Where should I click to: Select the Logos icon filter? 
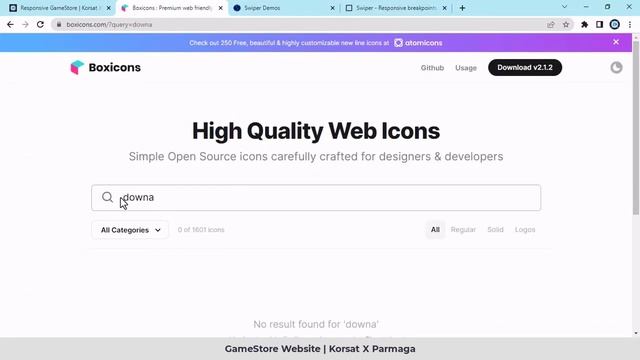524,229
